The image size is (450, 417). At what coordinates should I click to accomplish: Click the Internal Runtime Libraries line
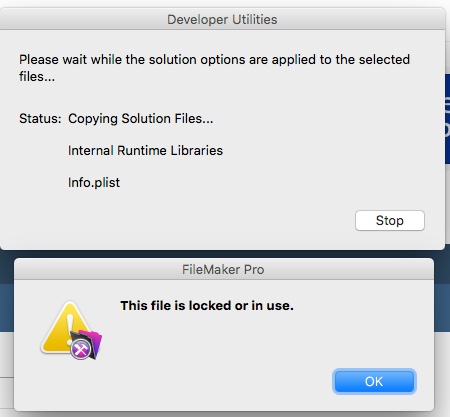145,150
